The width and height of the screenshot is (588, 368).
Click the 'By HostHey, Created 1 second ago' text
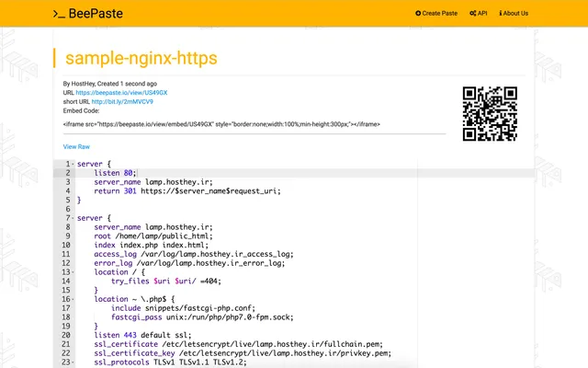point(110,84)
